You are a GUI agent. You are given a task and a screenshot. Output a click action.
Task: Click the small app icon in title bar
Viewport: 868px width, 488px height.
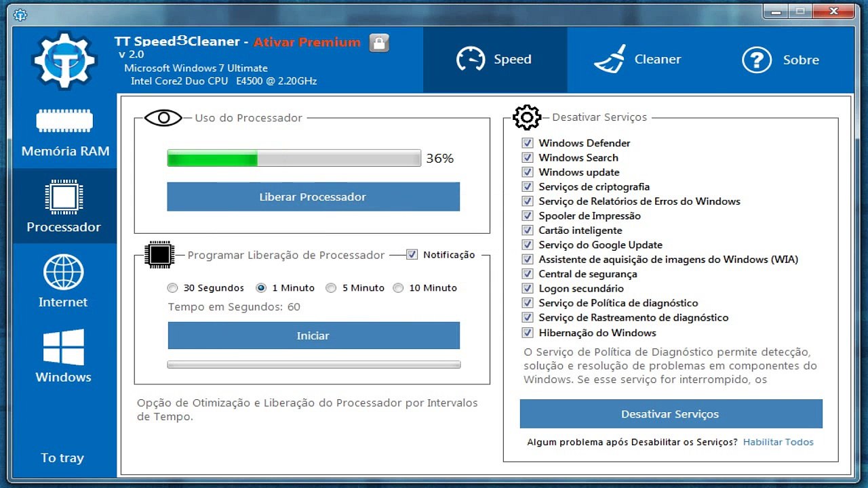(20, 15)
